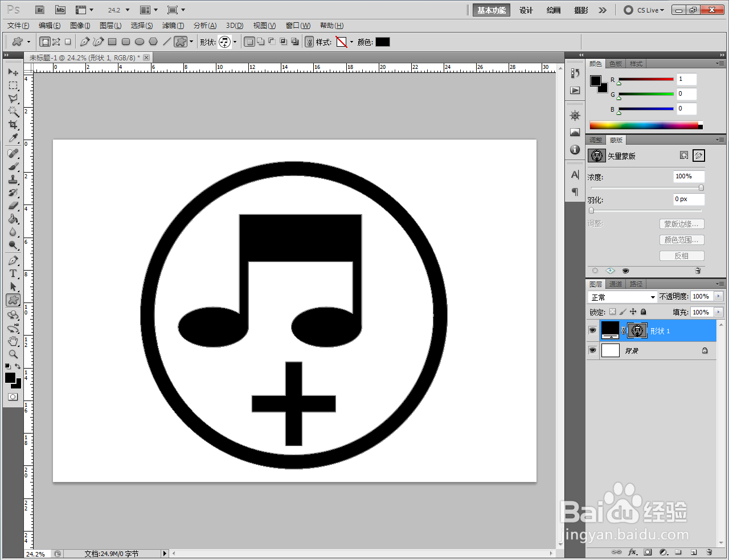Open the 颜色 swatch in options bar
The image size is (729, 560).
pyautogui.click(x=383, y=42)
